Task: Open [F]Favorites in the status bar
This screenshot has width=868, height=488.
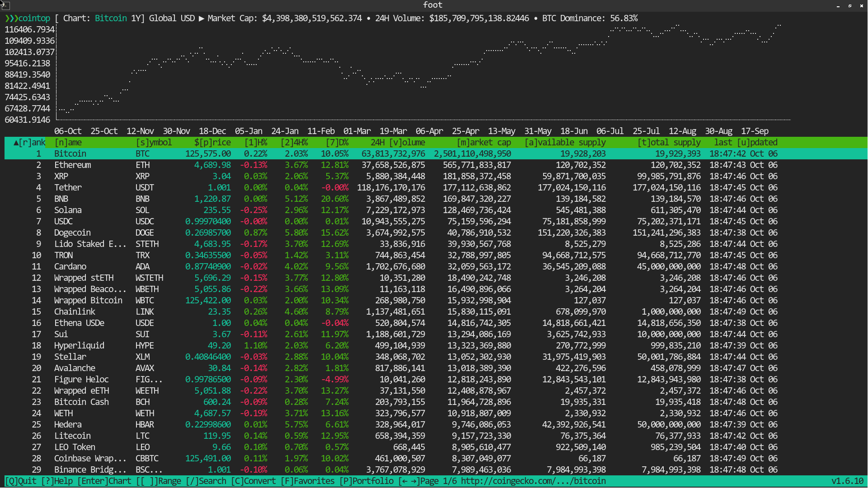Action: click(307, 481)
